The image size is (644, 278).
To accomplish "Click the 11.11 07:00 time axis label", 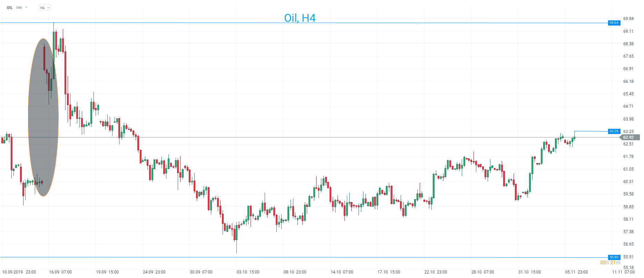I will [x=623, y=272].
